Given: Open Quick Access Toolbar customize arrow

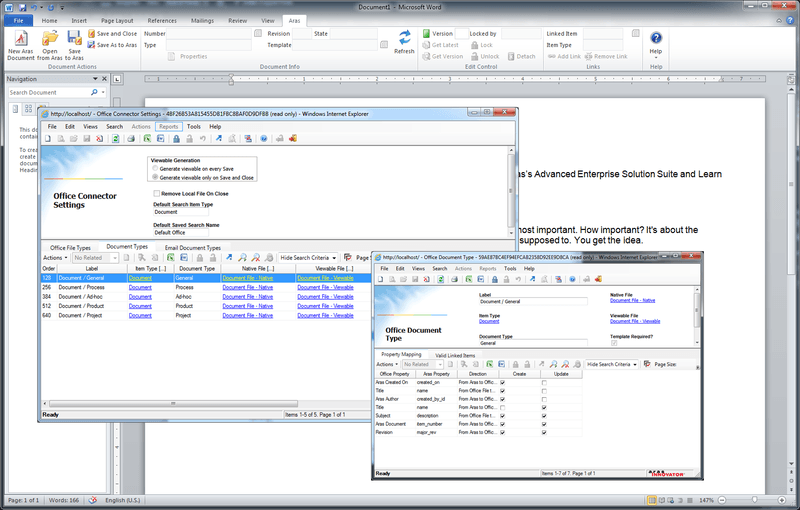Looking at the screenshot, I should (x=62, y=8).
